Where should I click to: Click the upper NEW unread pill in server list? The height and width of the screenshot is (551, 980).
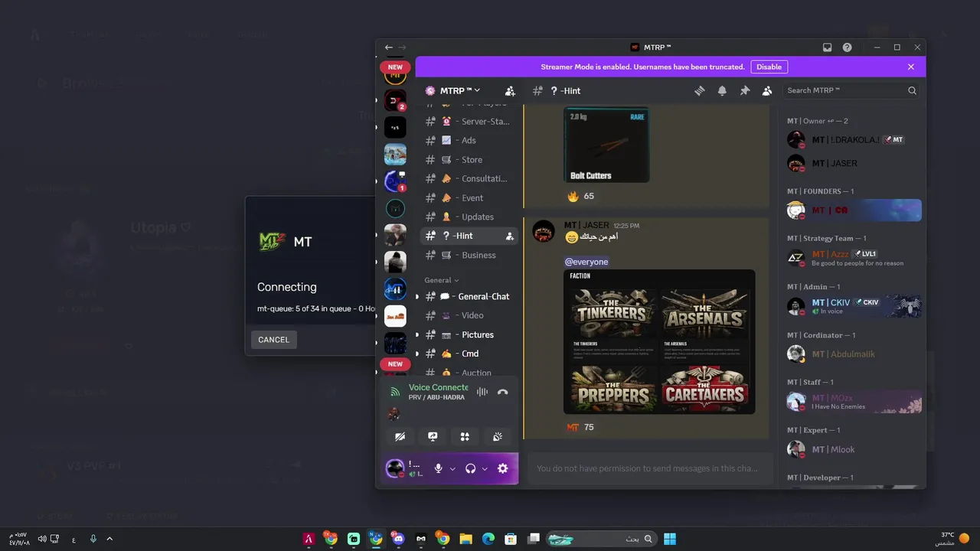tap(395, 67)
